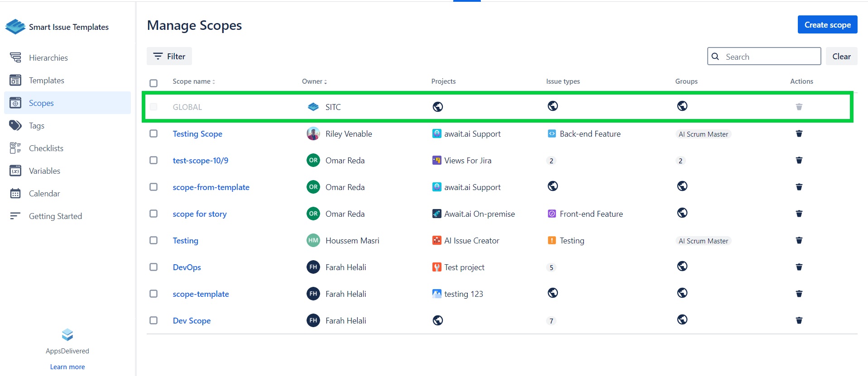The height and width of the screenshot is (376, 868).
Task: Click trash icon for DevOps scope
Action: 799,267
